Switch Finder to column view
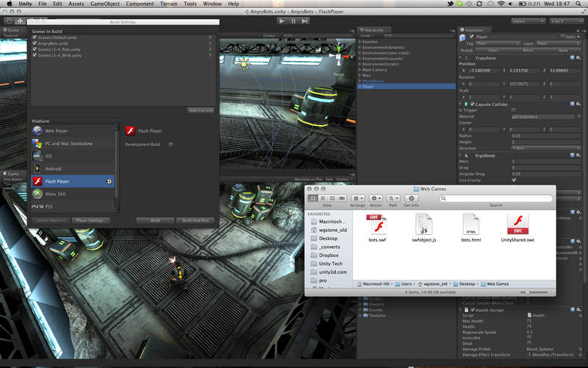This screenshot has height=368, width=588. click(332, 198)
